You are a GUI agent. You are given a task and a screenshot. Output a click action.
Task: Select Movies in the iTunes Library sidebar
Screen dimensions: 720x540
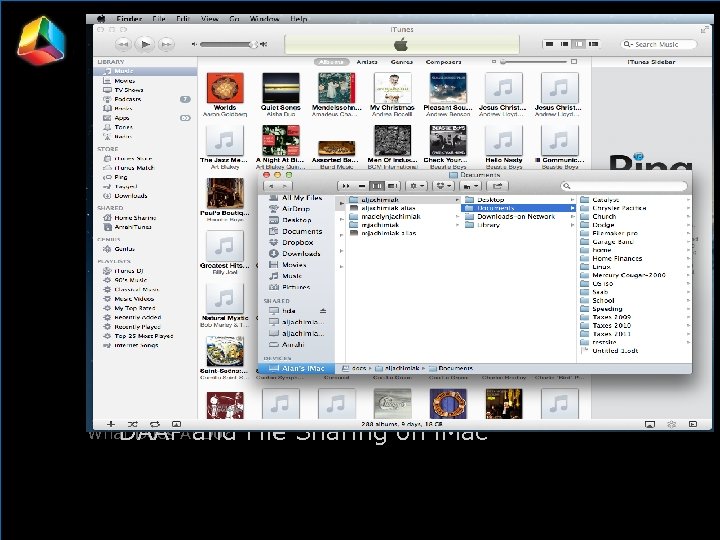145,81
